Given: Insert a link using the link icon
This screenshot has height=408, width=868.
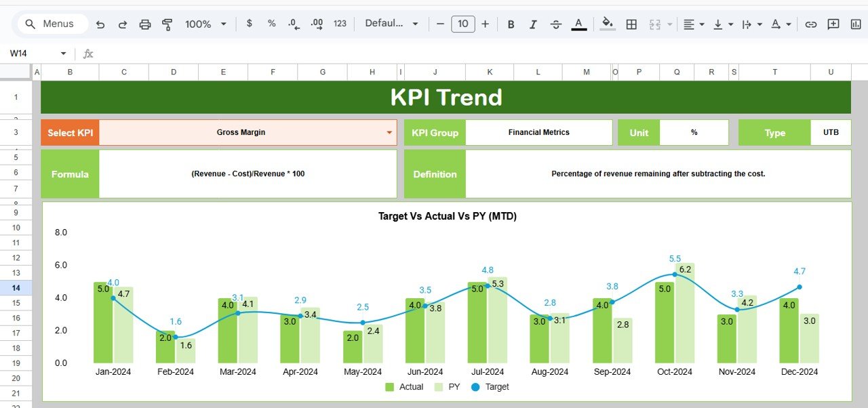Looking at the screenshot, I should pyautogui.click(x=811, y=24).
